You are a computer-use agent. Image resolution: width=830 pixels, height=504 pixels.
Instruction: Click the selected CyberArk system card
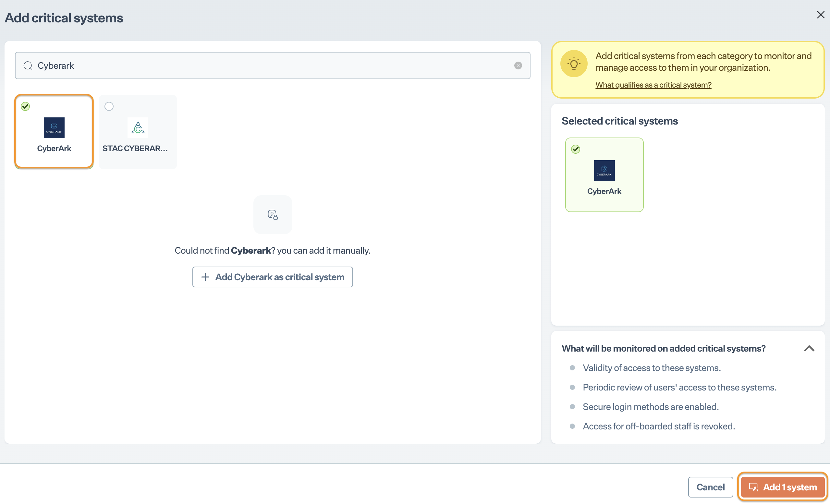tap(604, 192)
